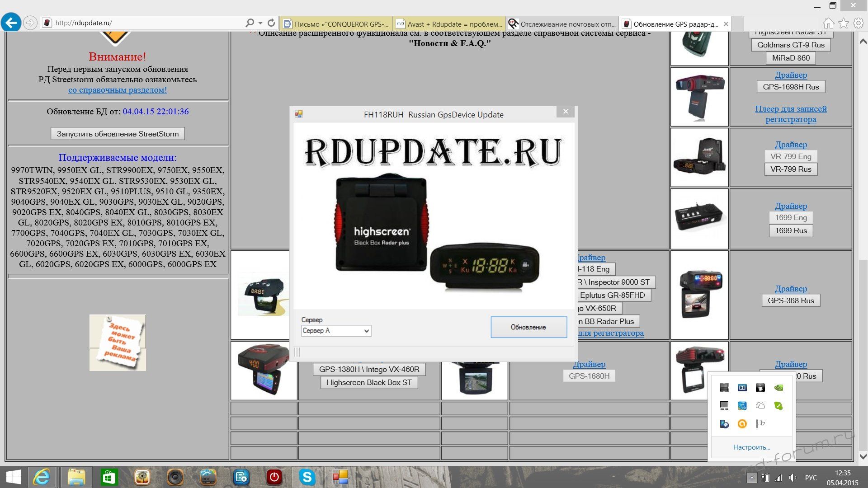Viewport: 868px width, 488px height.
Task: Close the FH118RUH Russian GpsDevice Update dialog
Action: [x=566, y=112]
